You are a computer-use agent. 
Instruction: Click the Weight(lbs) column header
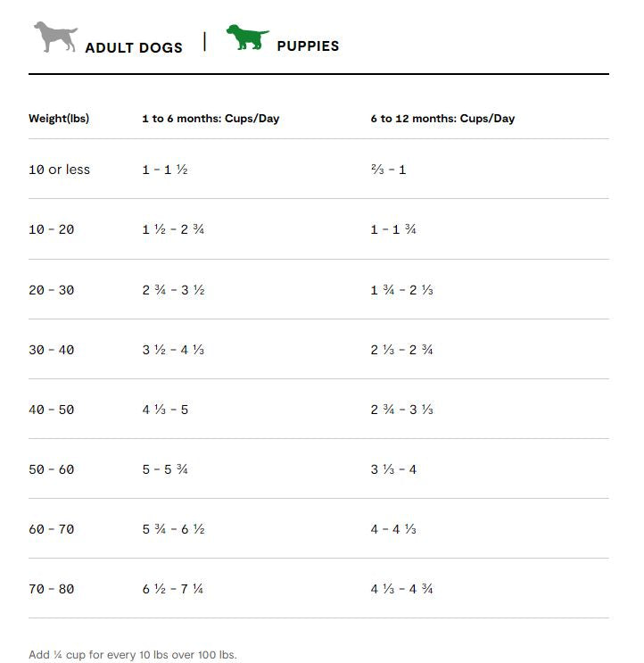coord(59,119)
